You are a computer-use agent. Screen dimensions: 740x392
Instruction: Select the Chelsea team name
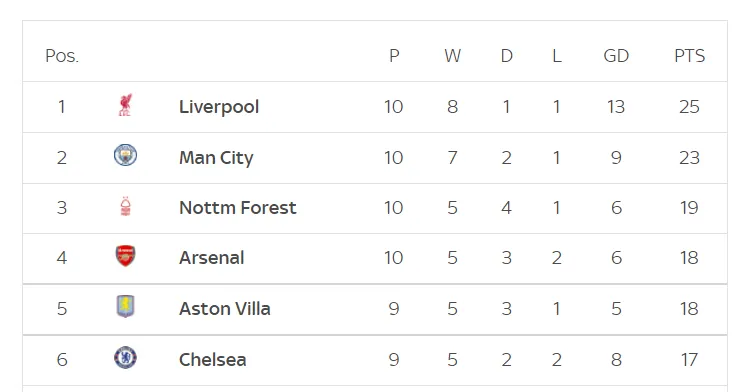click(x=212, y=360)
